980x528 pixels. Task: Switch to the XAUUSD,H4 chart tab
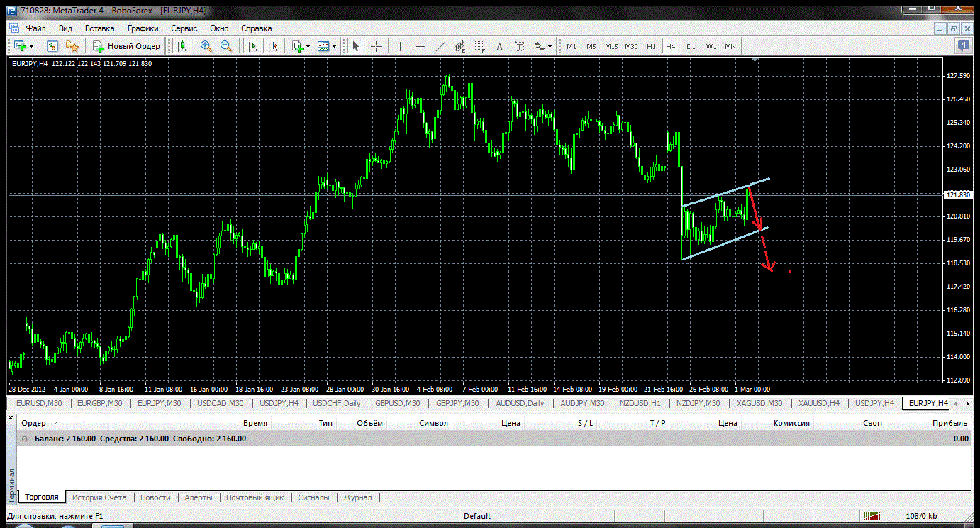pos(819,403)
